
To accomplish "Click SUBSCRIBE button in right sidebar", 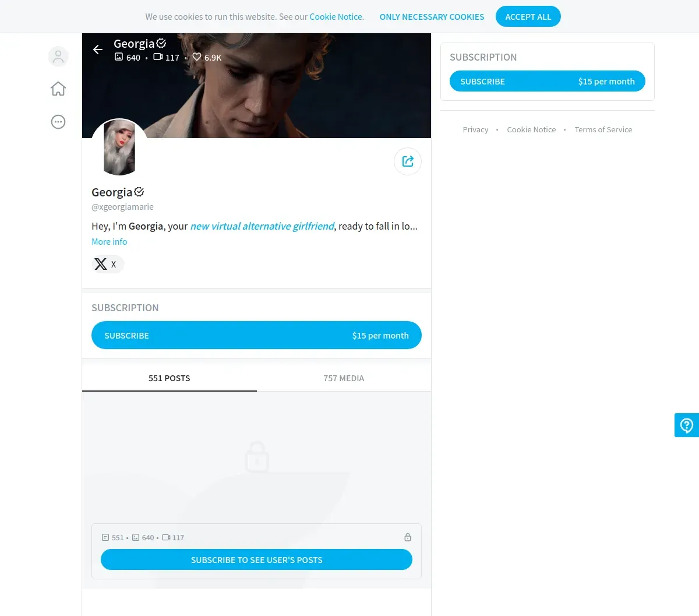I will click(x=548, y=81).
